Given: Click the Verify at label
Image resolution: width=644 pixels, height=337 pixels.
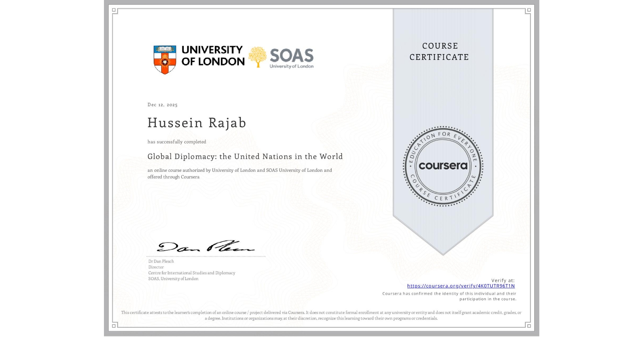Looking at the screenshot, I should pyautogui.click(x=503, y=280).
